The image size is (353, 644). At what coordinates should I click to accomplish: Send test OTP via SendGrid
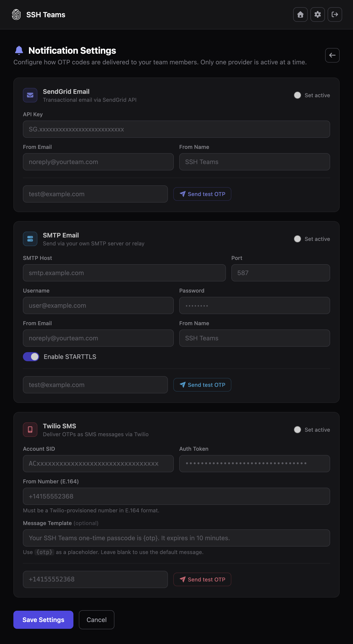(x=202, y=194)
